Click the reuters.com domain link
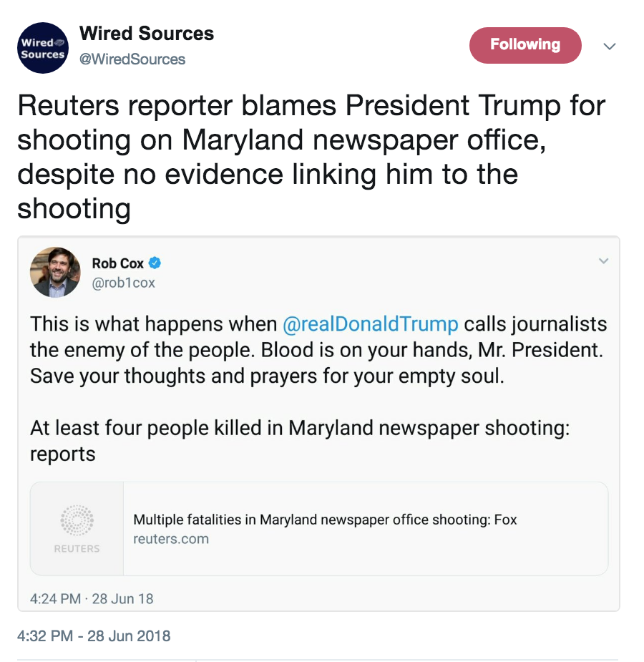Viewport: 644px width, 662px height. (x=171, y=539)
